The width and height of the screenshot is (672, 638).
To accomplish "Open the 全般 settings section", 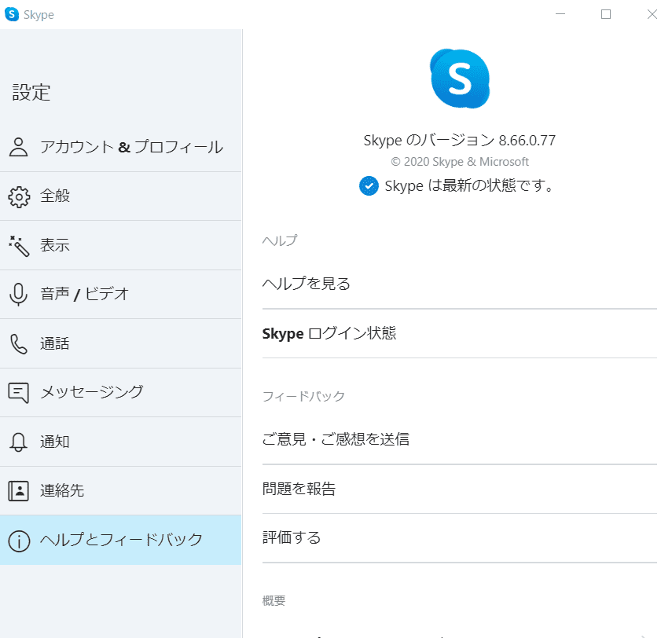I will (x=55, y=196).
